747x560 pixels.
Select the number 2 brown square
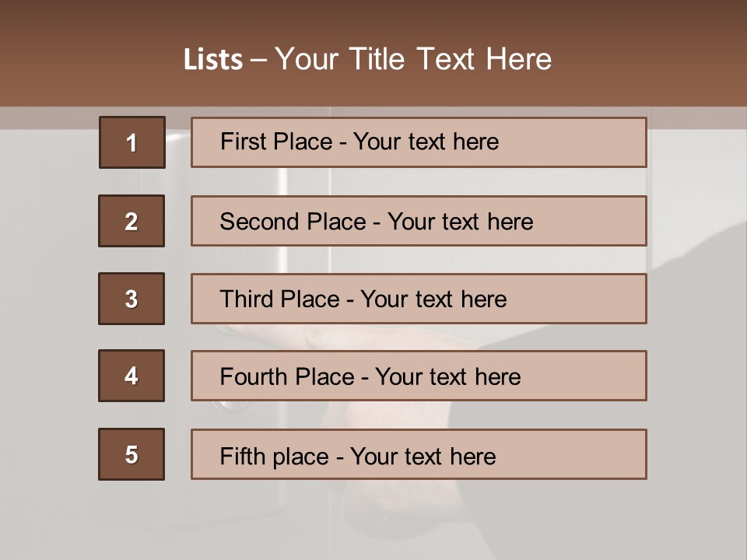[132, 221]
